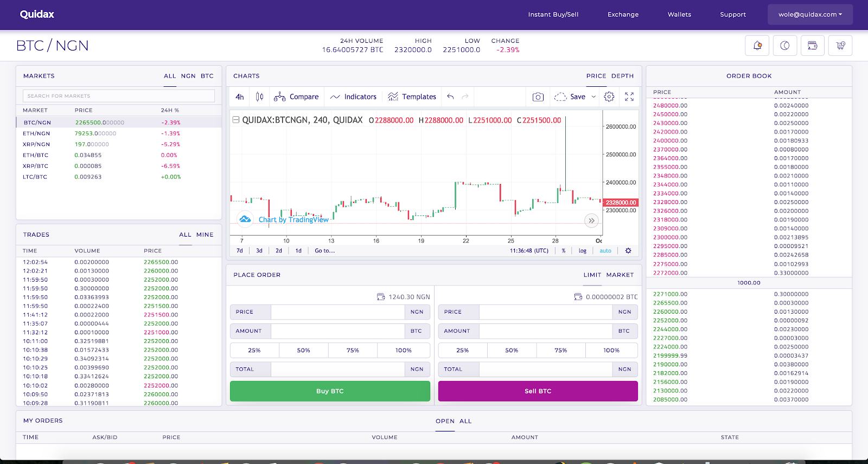The height and width of the screenshot is (464, 868).
Task: Open the notifications bell icon
Action: [x=758, y=46]
